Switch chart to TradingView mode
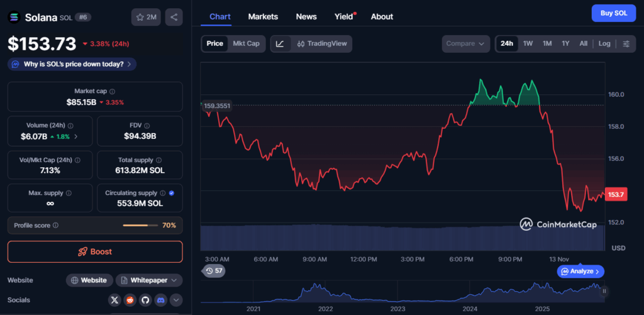 point(321,43)
